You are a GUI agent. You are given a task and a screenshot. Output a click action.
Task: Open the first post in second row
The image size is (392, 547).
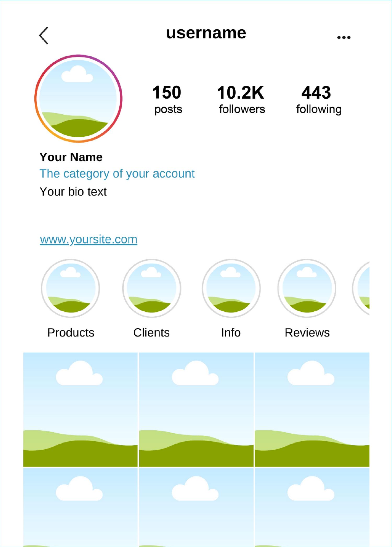80,507
